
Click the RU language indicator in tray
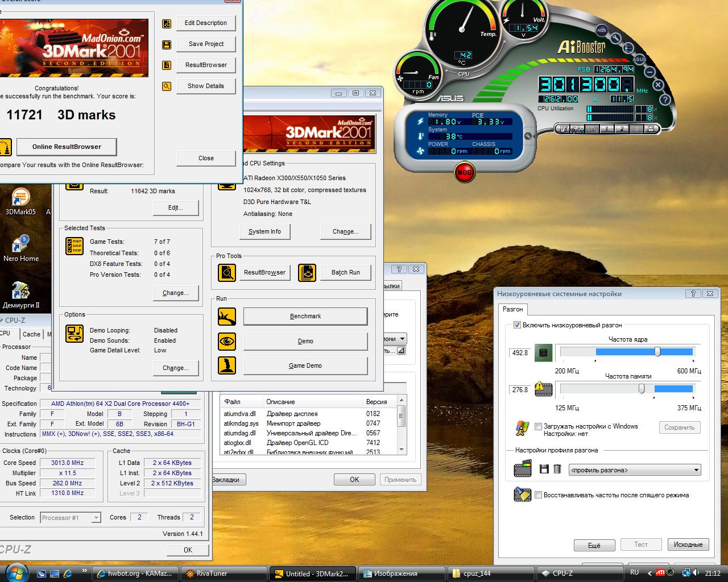coord(635,573)
